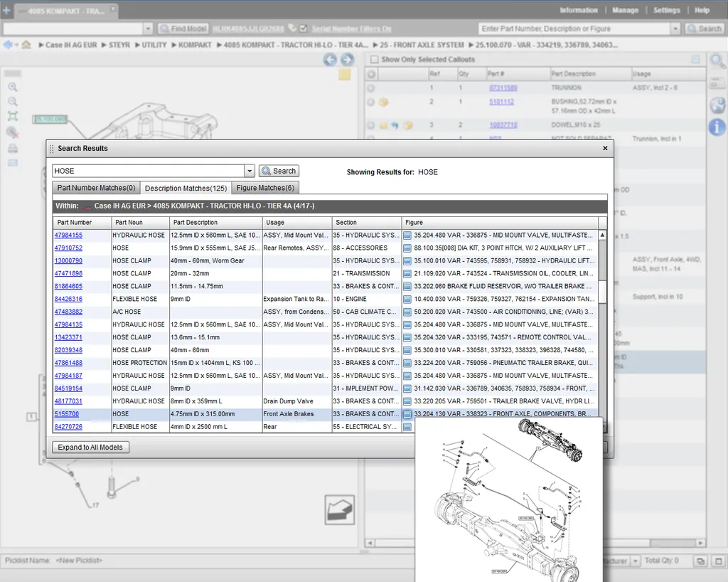Expand the Case IH AG EUR breadcrumb
Viewport: 728px width, 582px height.
(x=41, y=45)
